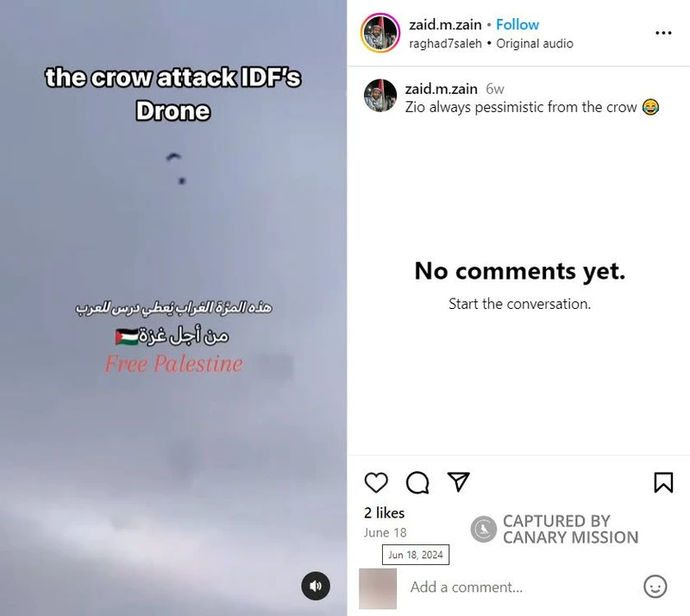
Task: Open Original audio link
Action: [x=535, y=44]
